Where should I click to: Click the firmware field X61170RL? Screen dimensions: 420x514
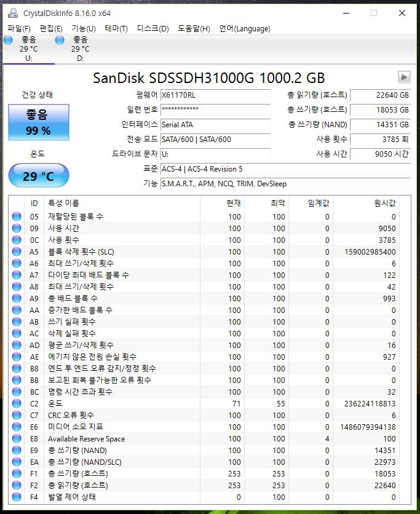click(x=215, y=95)
